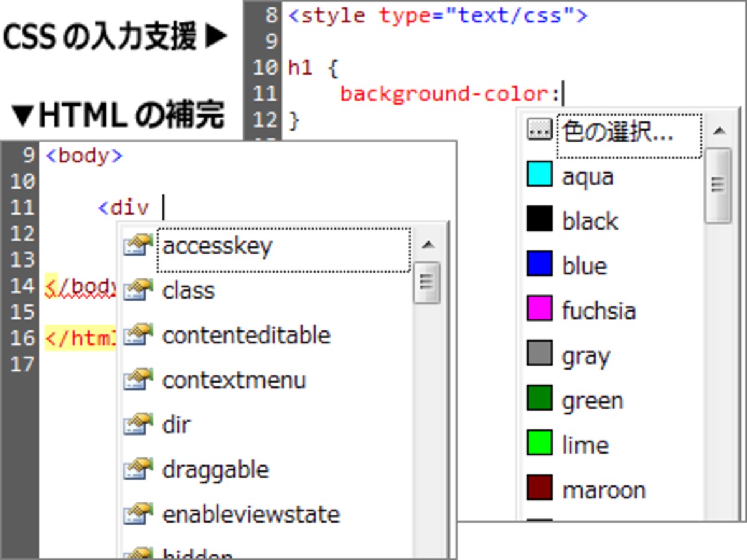This screenshot has width=747, height=560.
Task: Select black in the color completion list
Action: [x=590, y=221]
